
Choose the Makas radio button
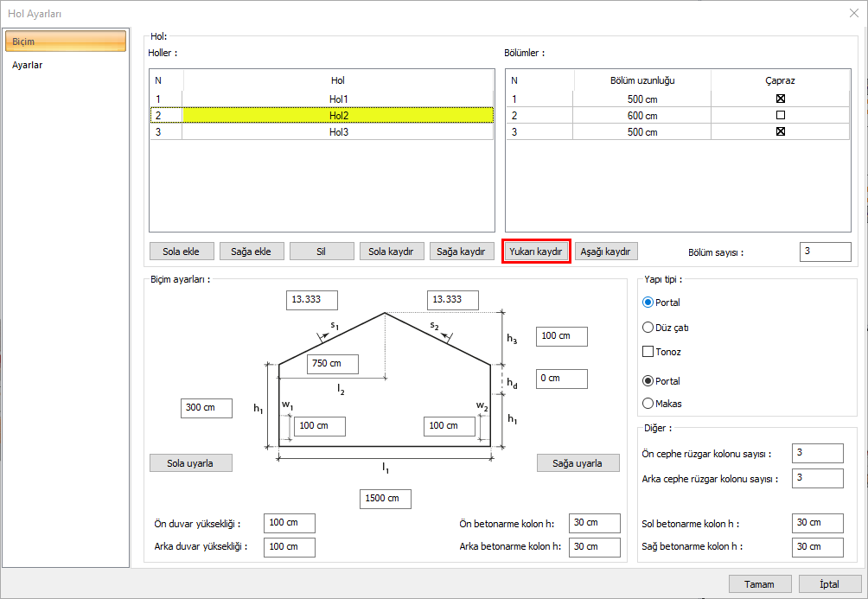(x=648, y=403)
